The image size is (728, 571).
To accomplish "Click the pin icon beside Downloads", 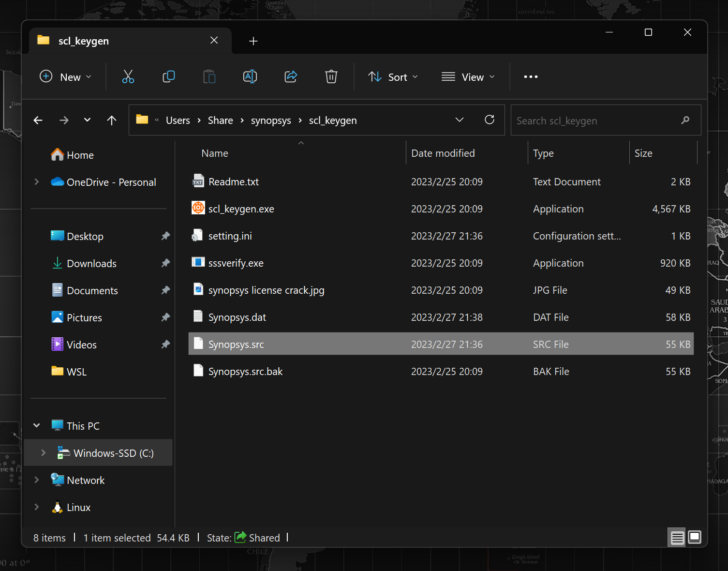I will [x=165, y=263].
